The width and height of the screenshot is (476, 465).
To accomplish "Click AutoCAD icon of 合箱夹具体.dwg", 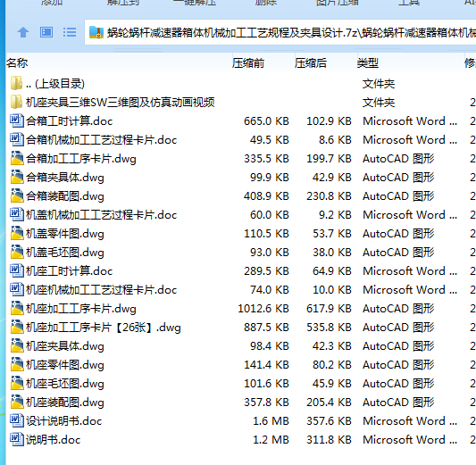I will (x=17, y=178).
